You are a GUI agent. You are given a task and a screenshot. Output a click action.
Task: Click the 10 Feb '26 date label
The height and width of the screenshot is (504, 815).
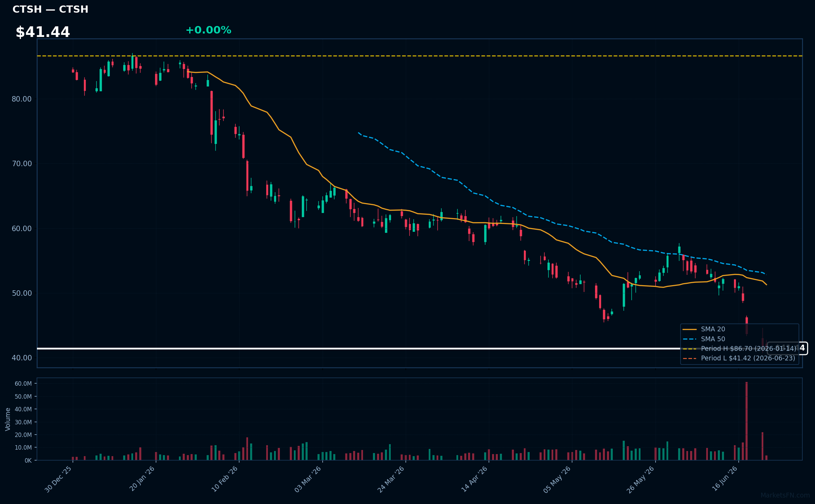click(x=225, y=479)
